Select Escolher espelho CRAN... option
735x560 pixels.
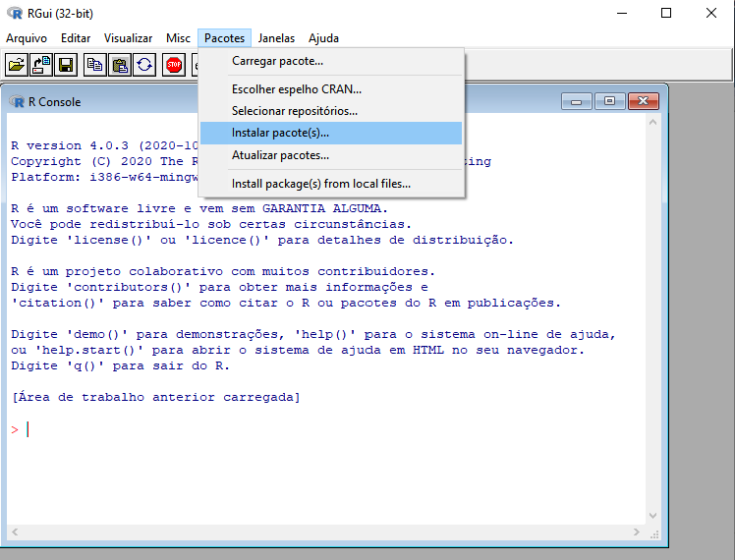[x=331, y=89]
